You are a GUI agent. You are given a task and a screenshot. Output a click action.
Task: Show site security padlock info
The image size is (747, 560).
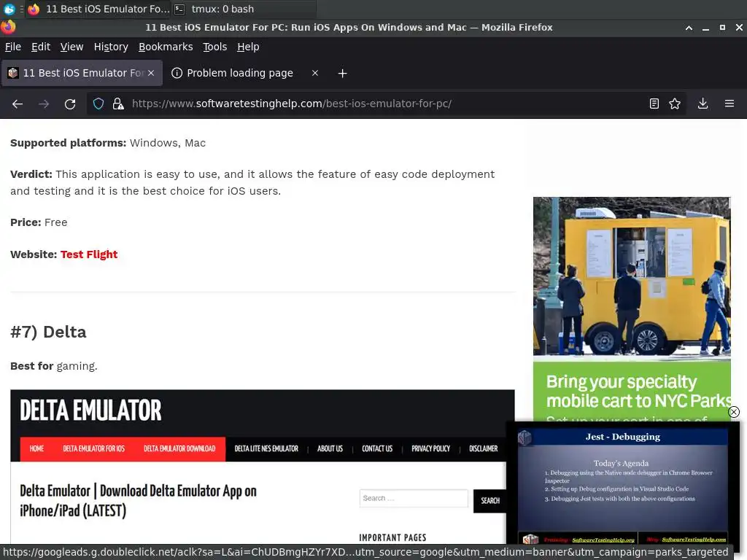117,104
